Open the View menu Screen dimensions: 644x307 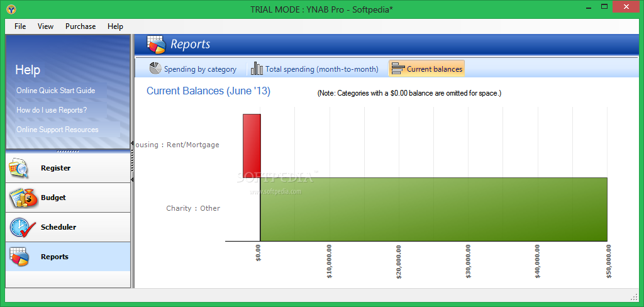45,26
